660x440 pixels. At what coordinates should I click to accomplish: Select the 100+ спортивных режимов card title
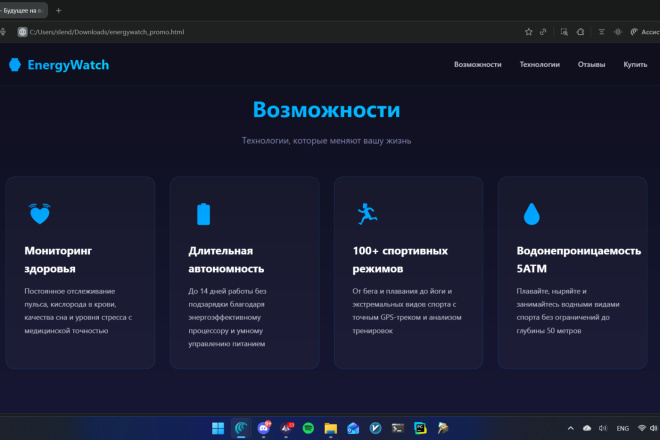[400, 260]
